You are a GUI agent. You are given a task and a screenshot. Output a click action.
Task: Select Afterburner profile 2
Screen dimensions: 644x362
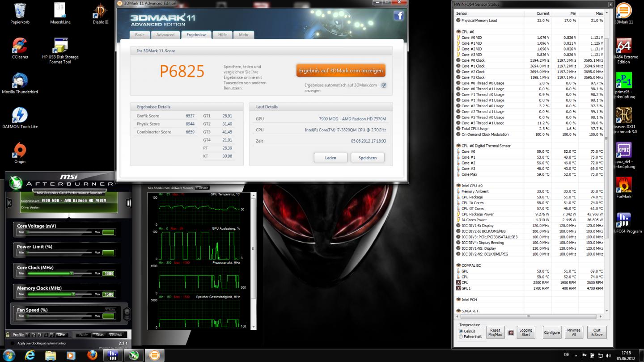34,335
